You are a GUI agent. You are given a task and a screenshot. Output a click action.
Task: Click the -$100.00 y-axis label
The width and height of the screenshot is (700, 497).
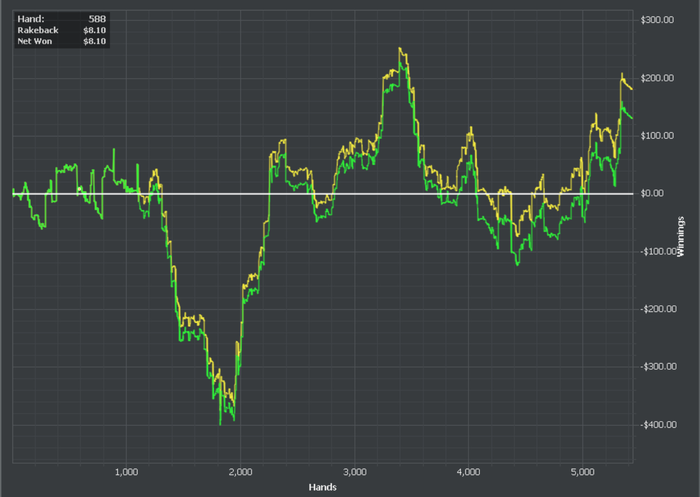coord(658,251)
